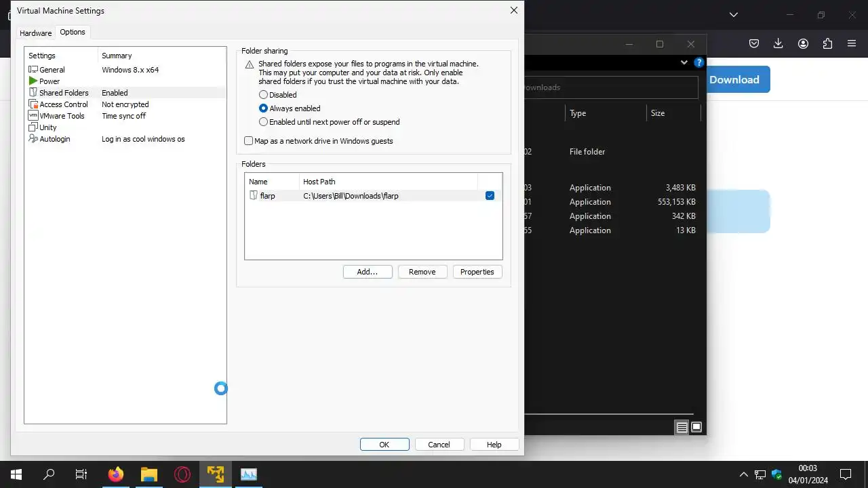Select the 'Time sync off' summary text

[x=124, y=116]
